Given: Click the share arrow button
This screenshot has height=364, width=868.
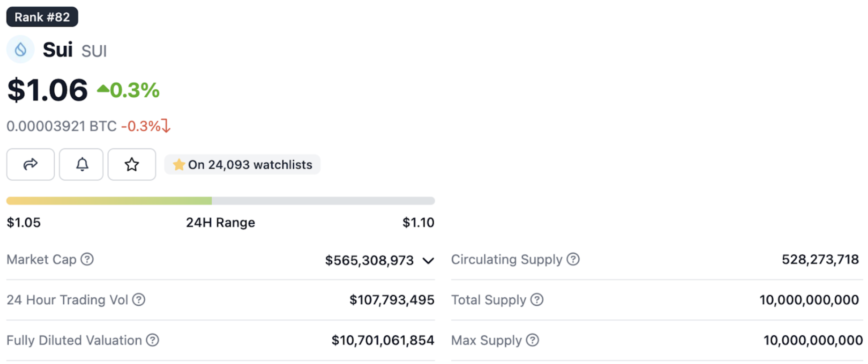Looking at the screenshot, I should [x=30, y=164].
